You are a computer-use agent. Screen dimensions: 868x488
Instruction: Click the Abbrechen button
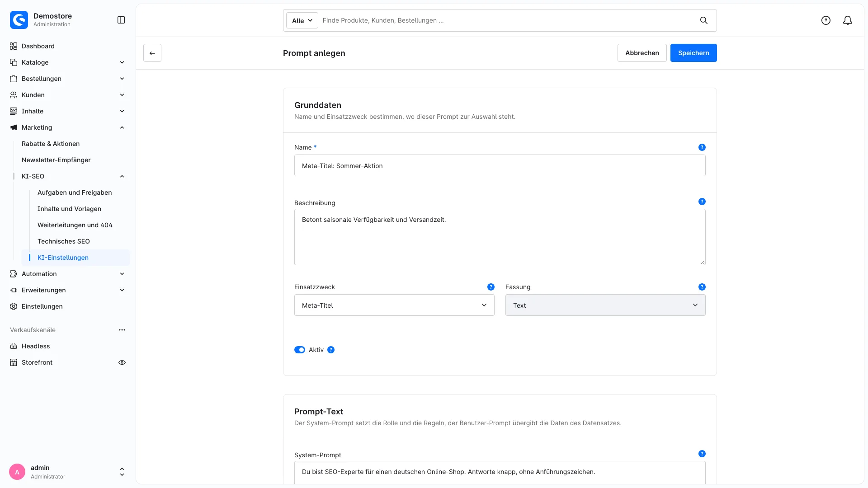click(x=642, y=53)
